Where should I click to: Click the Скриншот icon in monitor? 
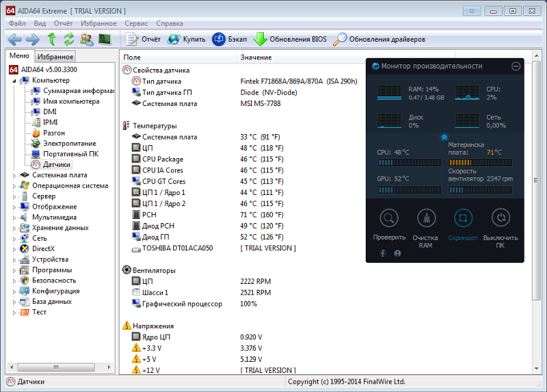[463, 218]
